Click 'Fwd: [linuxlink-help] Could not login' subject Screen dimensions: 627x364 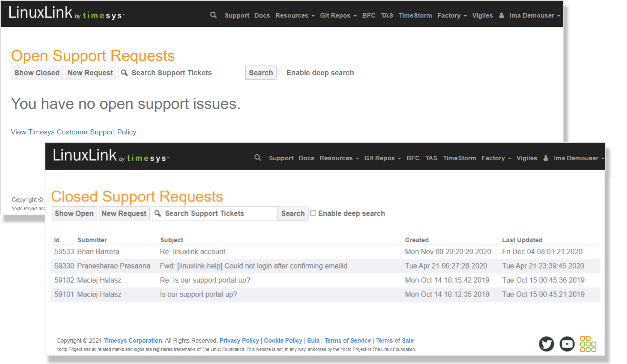[254, 266]
